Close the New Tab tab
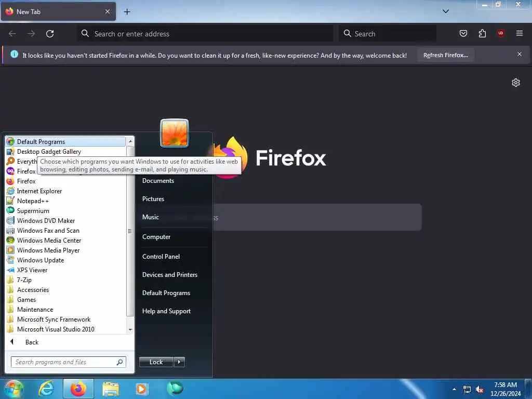The width and height of the screenshot is (532, 399). 107,11
